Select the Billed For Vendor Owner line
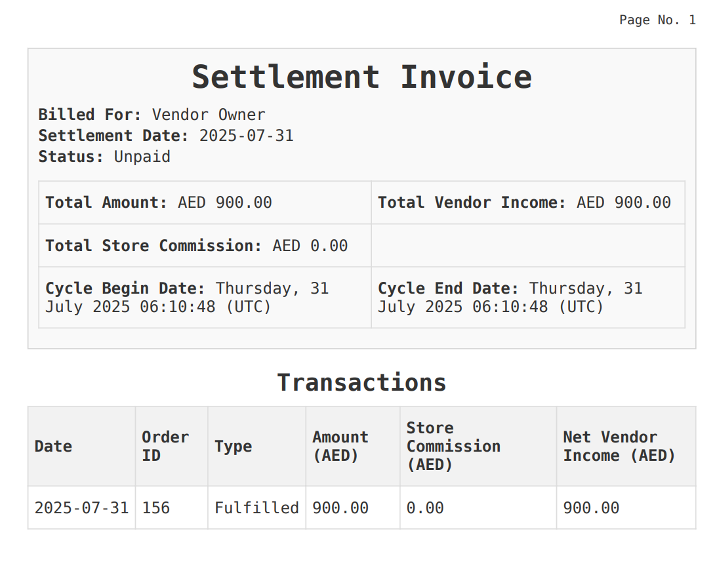 click(x=152, y=115)
